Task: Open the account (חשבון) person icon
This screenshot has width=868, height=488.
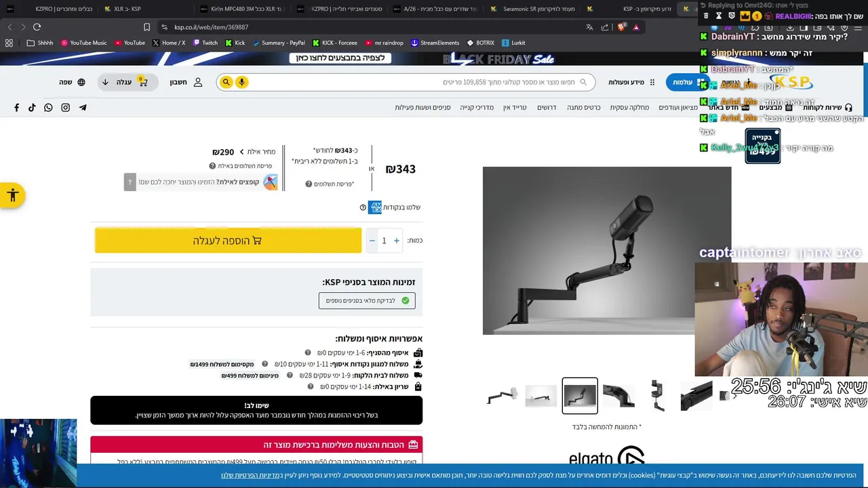Action: (x=198, y=82)
